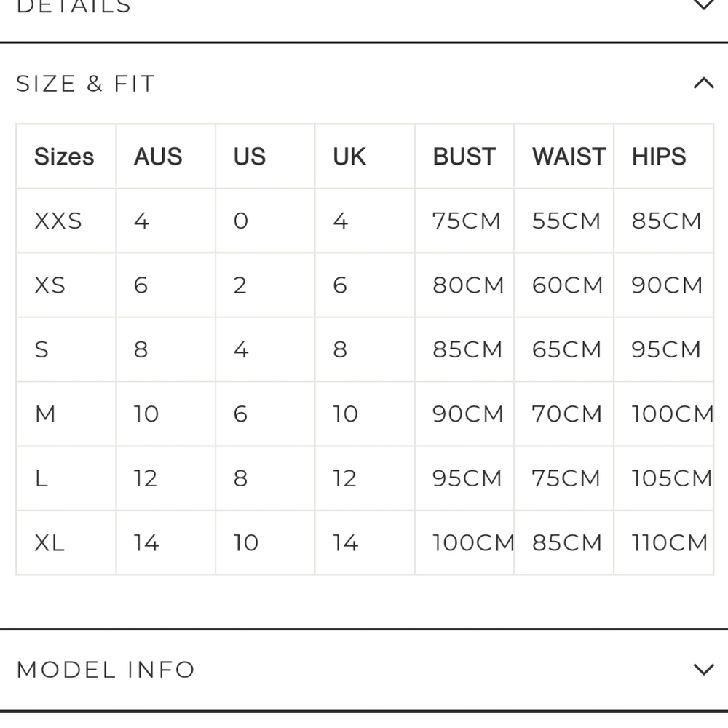
Task: Click the AUS column header
Action: pyautogui.click(x=158, y=157)
